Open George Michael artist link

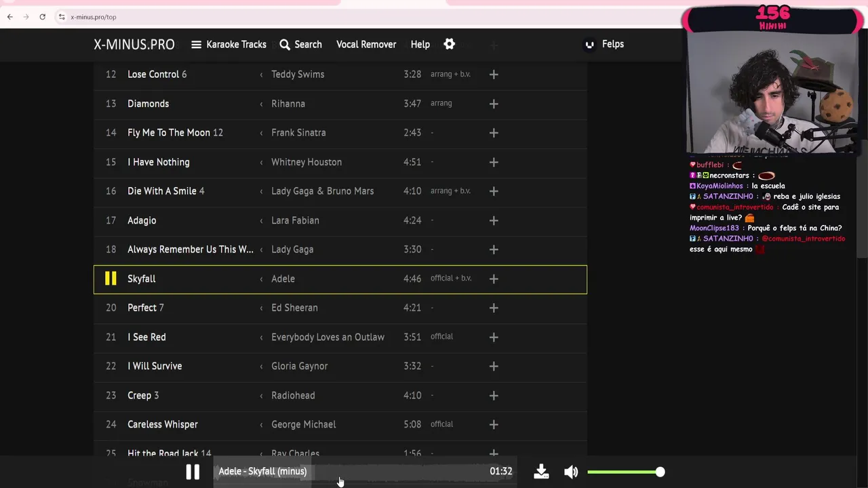[x=303, y=424]
